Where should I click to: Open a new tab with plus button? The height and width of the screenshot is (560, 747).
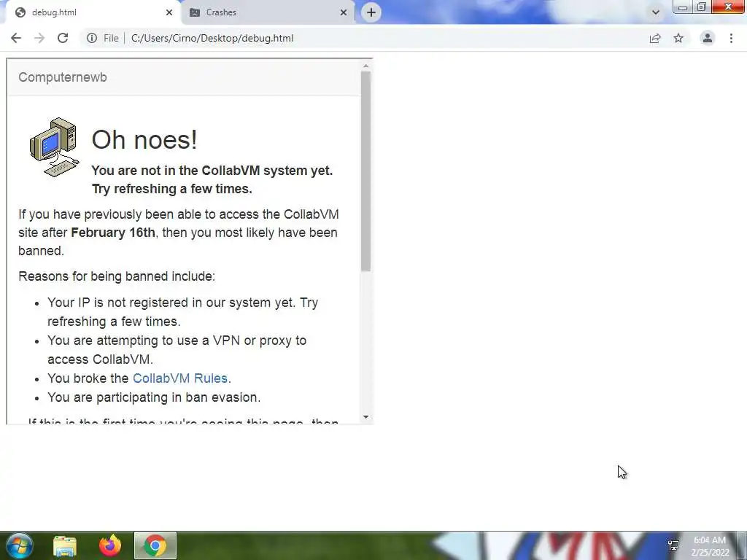[371, 12]
